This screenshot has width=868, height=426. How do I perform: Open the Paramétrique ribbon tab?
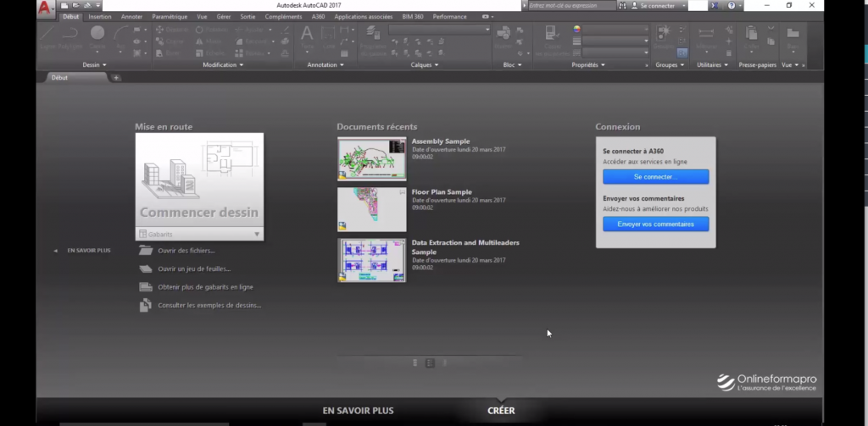pyautogui.click(x=170, y=17)
